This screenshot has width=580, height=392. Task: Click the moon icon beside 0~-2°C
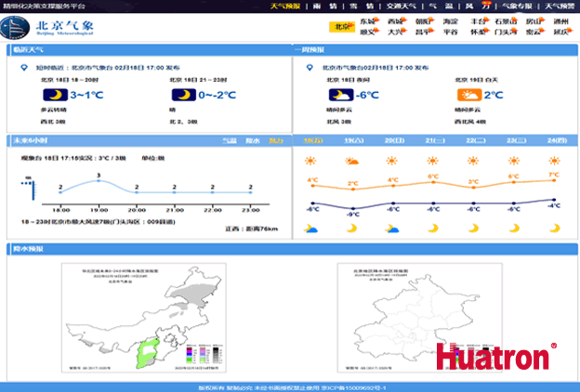point(184,95)
